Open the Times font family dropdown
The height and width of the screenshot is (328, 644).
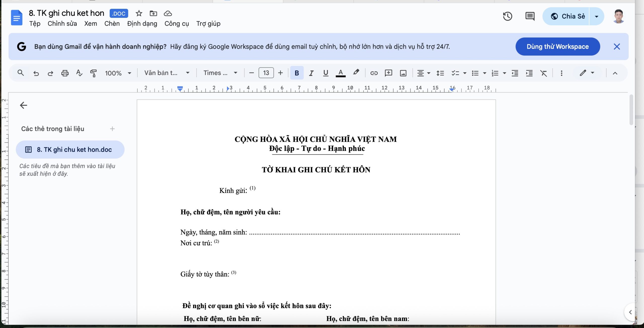(220, 73)
